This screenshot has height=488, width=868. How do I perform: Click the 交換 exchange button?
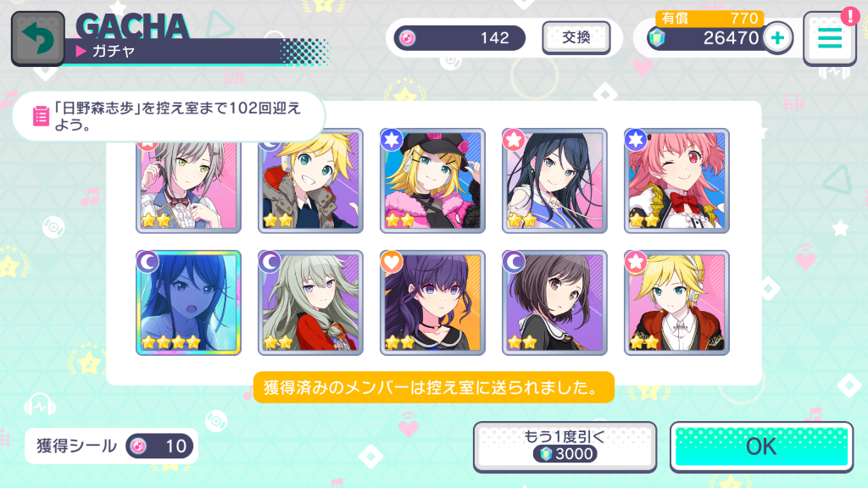coord(576,37)
